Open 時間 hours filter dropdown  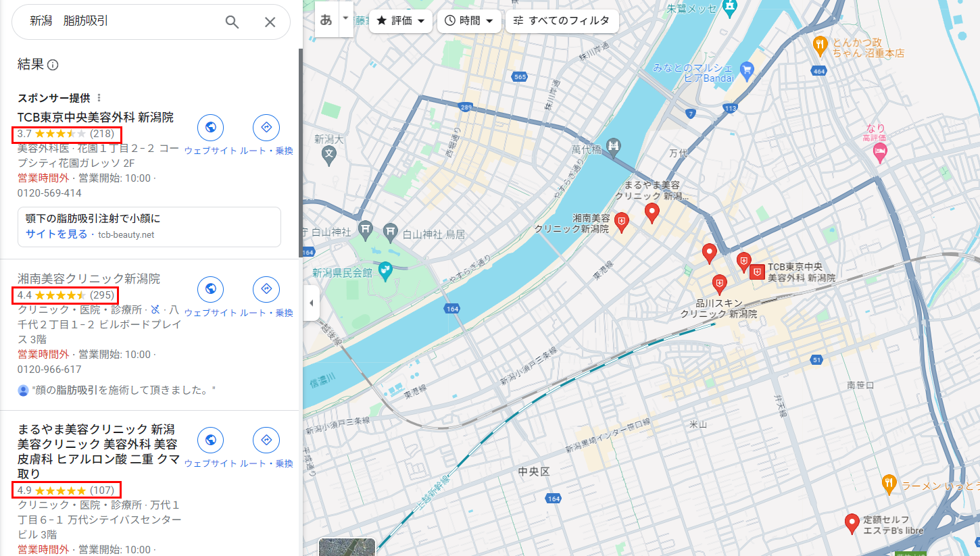pos(469,21)
